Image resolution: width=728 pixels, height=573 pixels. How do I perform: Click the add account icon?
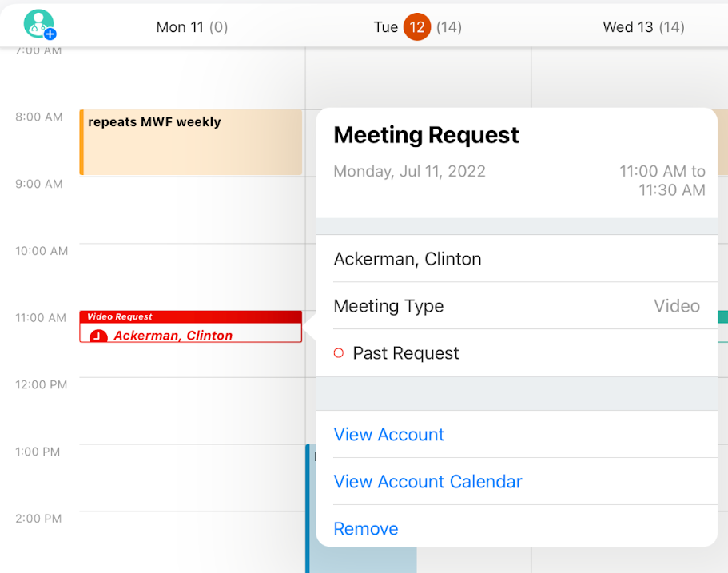point(39,25)
